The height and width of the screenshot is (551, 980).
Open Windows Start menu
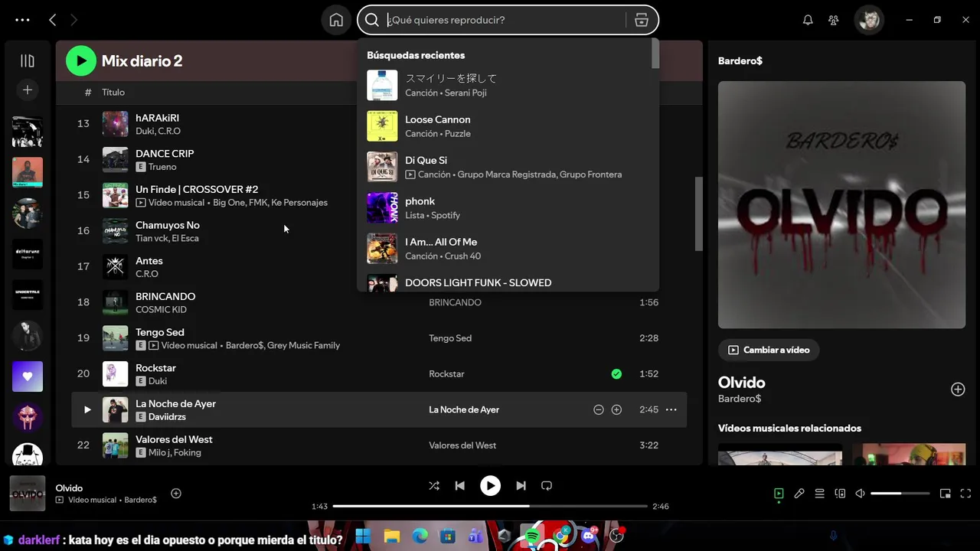click(363, 536)
